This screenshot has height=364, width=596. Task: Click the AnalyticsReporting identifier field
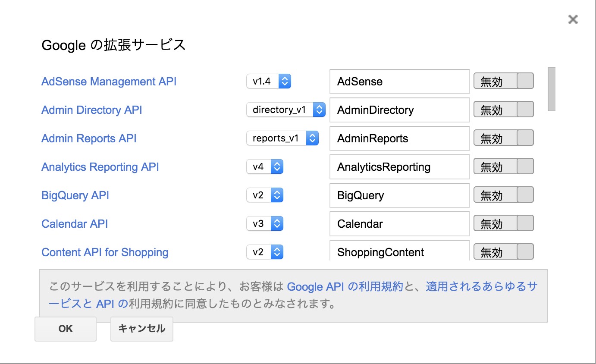[x=399, y=166]
